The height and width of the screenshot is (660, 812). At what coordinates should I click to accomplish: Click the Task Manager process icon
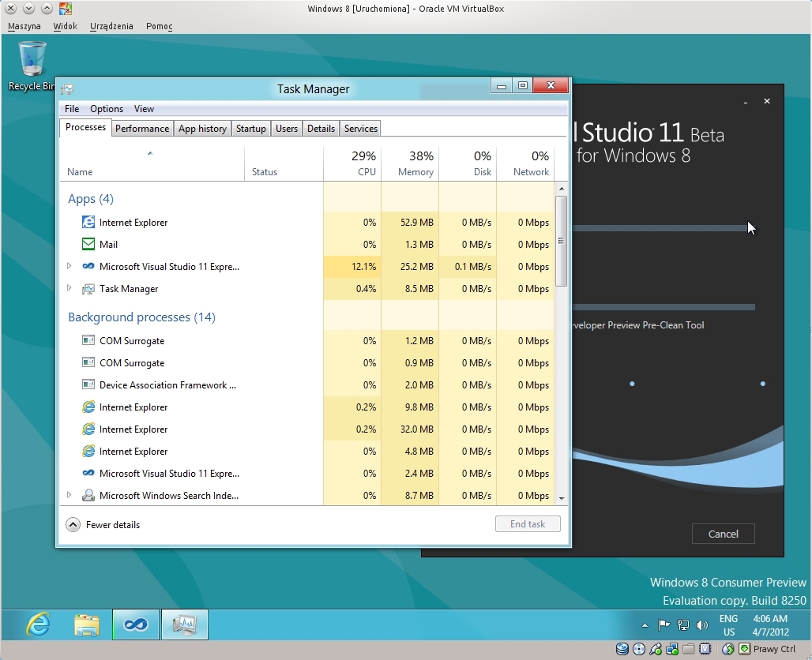(88, 289)
